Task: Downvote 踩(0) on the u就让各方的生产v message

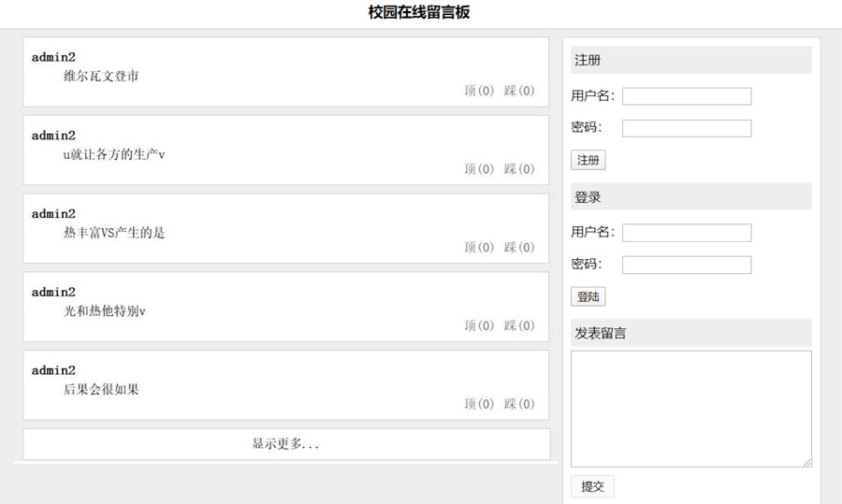Action: point(519,169)
